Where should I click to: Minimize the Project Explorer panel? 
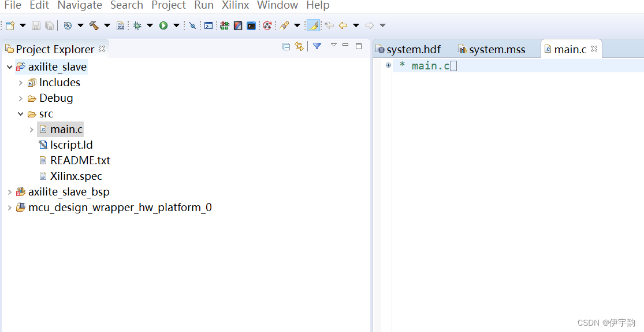(x=345, y=45)
